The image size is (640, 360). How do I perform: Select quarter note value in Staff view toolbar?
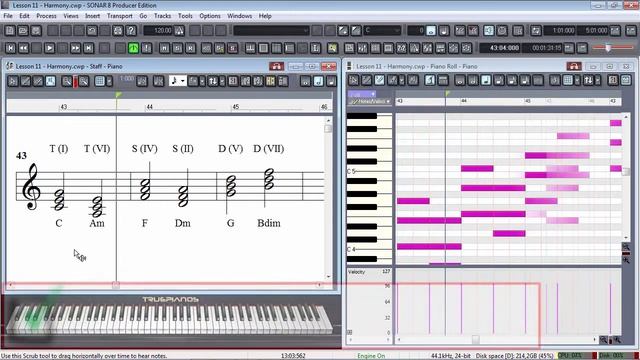331,81
